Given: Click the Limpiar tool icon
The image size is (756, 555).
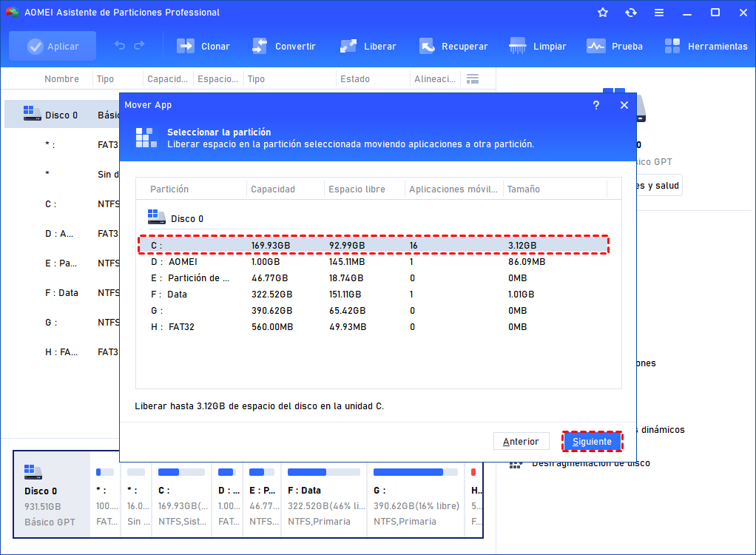Looking at the screenshot, I should point(518,46).
